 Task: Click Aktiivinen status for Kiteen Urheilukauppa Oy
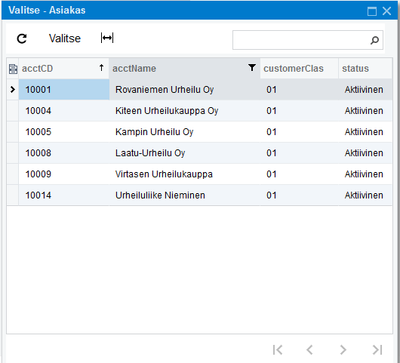(364, 111)
